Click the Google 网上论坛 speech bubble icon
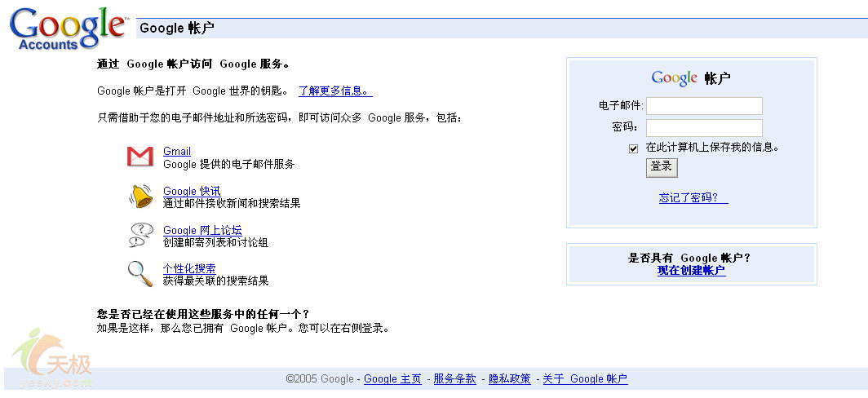 [140, 235]
